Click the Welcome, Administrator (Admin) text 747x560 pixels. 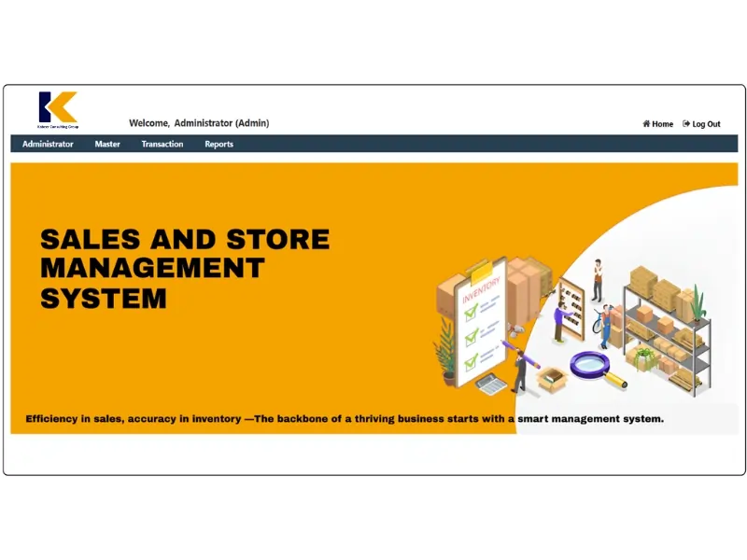coord(199,123)
